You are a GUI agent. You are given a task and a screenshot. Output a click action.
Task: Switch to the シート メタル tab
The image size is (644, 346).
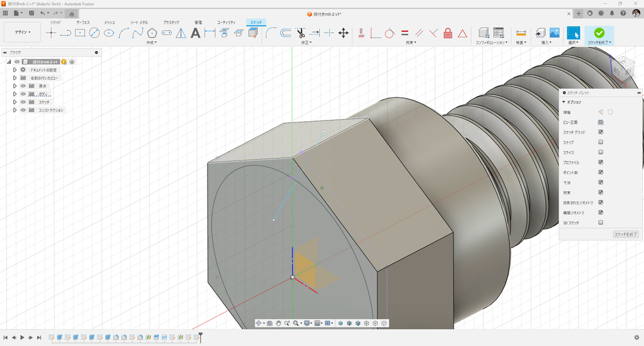139,23
